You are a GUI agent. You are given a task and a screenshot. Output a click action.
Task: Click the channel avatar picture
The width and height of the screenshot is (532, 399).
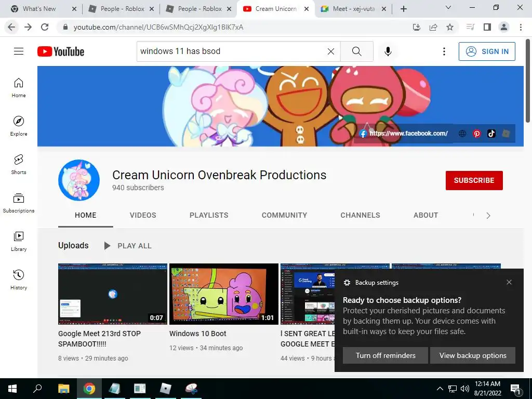tap(79, 180)
